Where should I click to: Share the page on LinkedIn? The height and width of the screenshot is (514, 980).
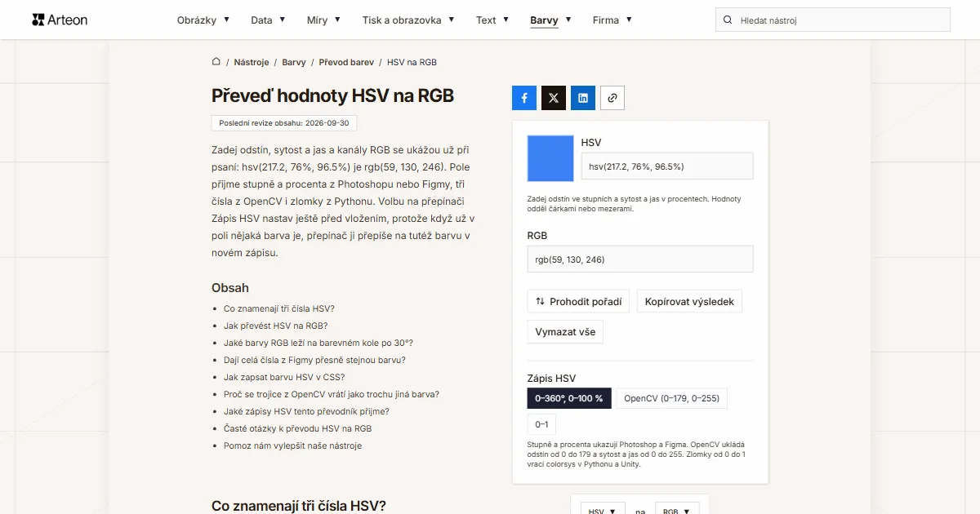tap(583, 98)
